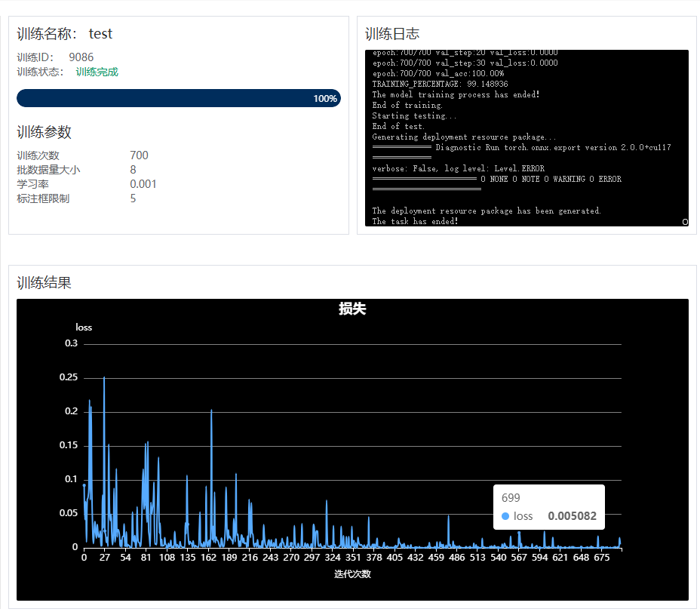
Task: Click the 训练完成 status text
Action: (x=97, y=72)
